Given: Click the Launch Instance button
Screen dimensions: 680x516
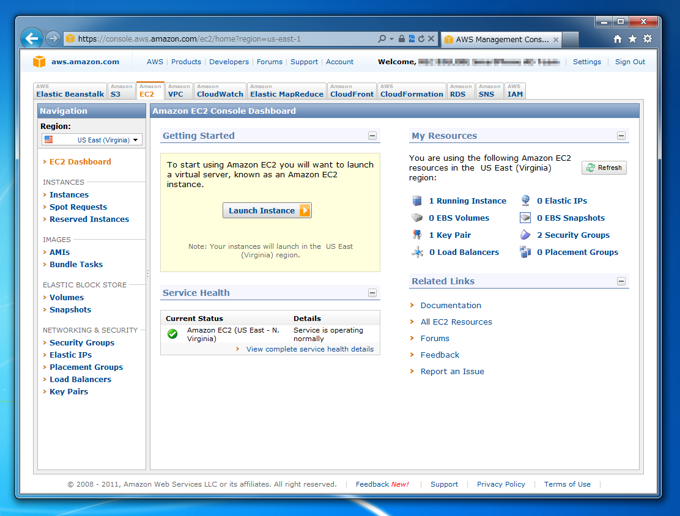Looking at the screenshot, I should click(x=267, y=210).
